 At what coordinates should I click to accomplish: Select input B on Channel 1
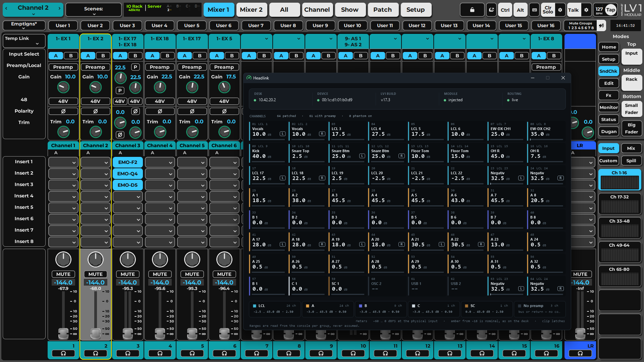pyautogui.click(x=71, y=56)
